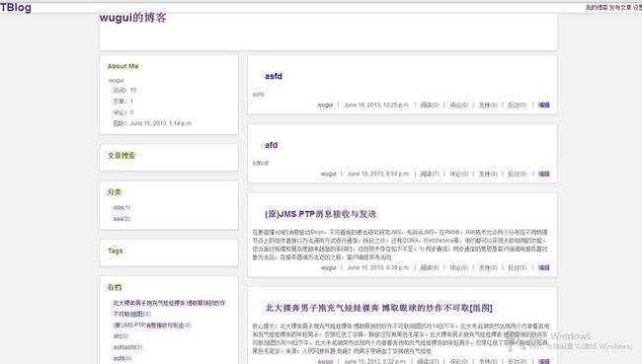Click the wugui的博客 blog title
Screen dimensions: 642x364
click(132, 18)
